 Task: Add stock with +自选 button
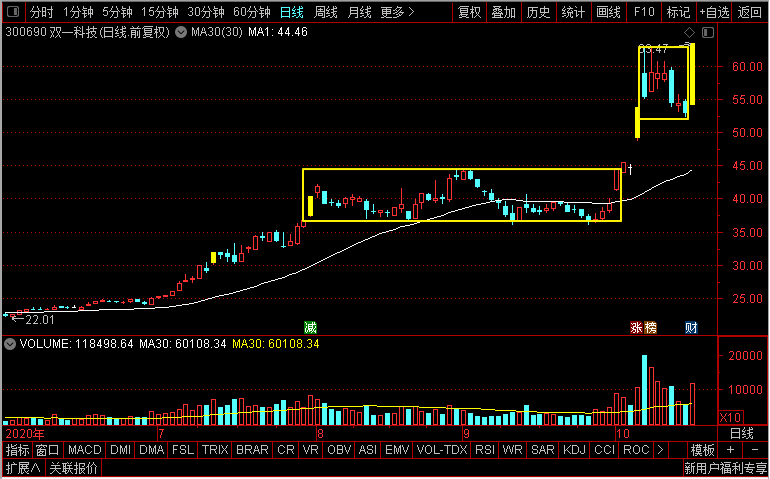pos(714,12)
